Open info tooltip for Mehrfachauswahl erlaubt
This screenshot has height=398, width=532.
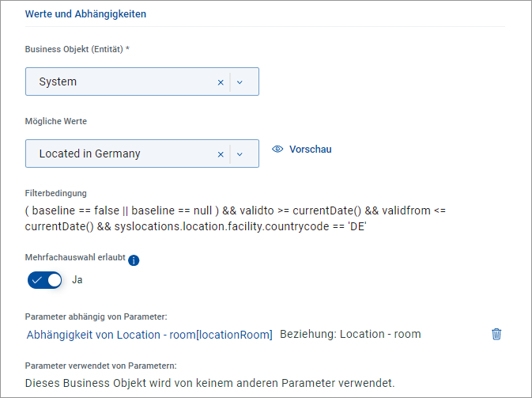click(x=134, y=260)
